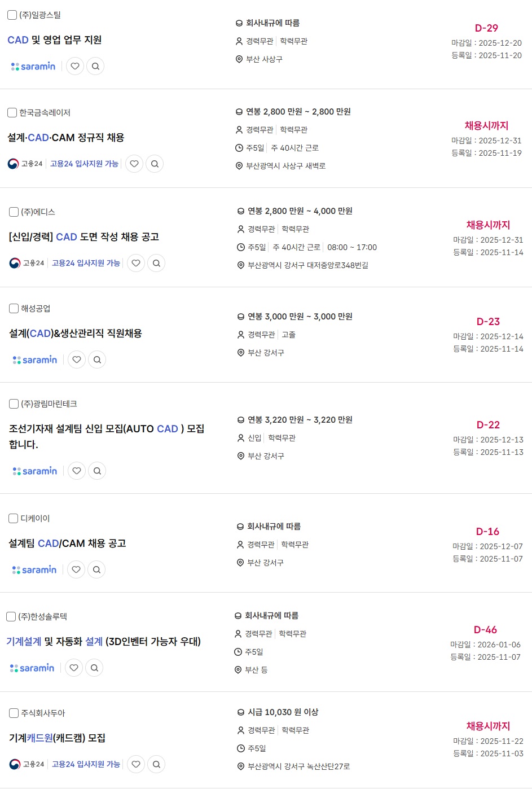Click heart icon for 기계캐드원(캐드캠) 모집
The image size is (532, 802).
coord(136,764)
